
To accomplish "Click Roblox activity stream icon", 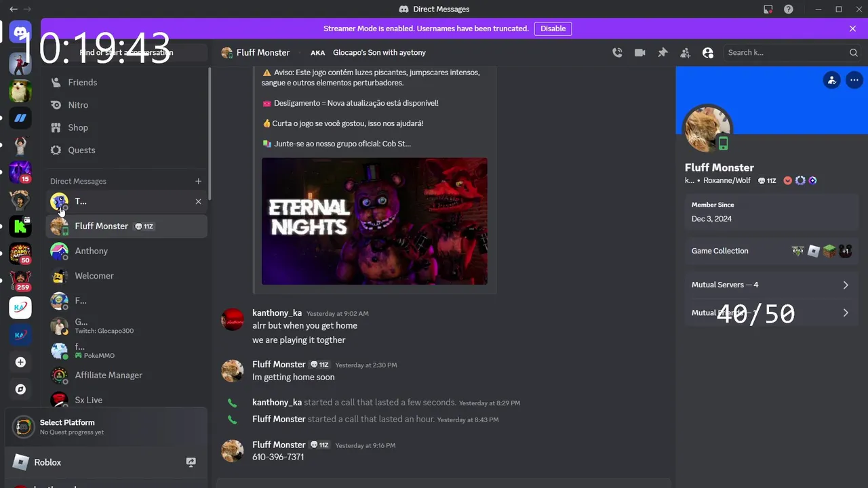I will (x=191, y=462).
